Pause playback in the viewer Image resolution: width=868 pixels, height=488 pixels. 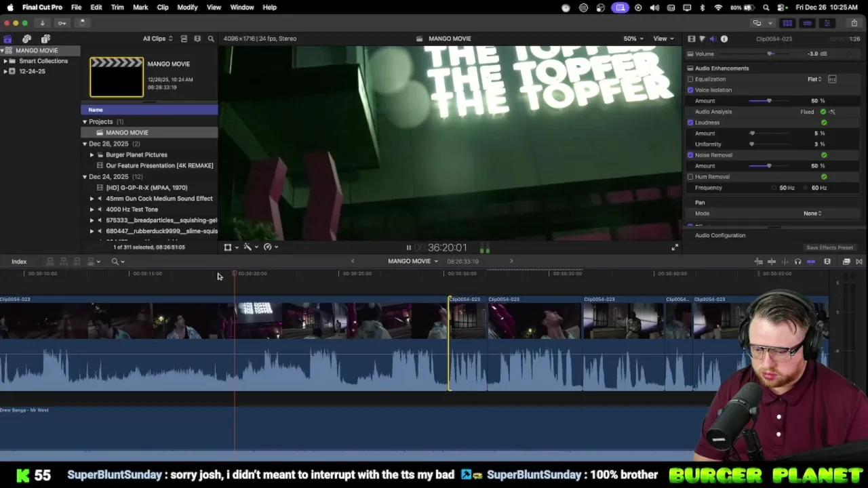click(x=408, y=248)
